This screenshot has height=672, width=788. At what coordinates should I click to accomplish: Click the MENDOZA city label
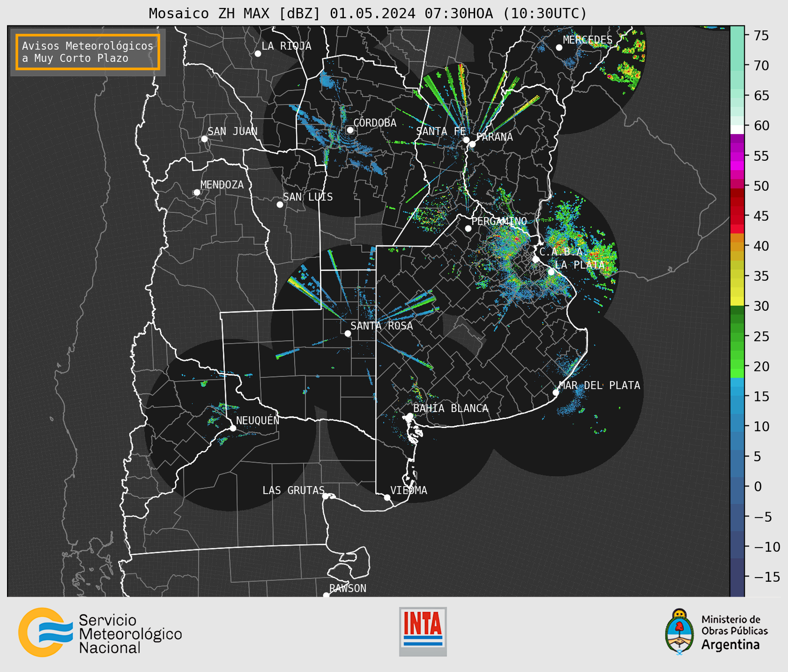coord(222,185)
